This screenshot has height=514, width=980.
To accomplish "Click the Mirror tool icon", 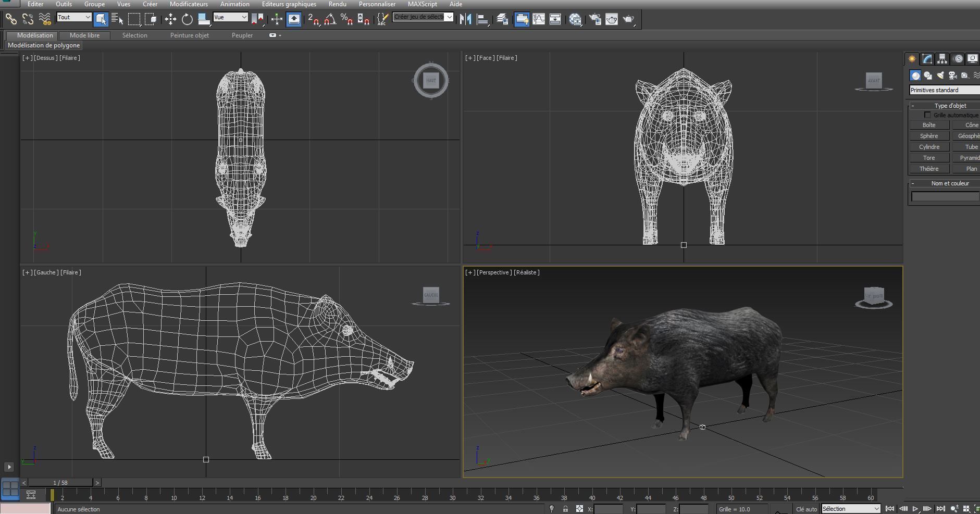I will (x=466, y=19).
